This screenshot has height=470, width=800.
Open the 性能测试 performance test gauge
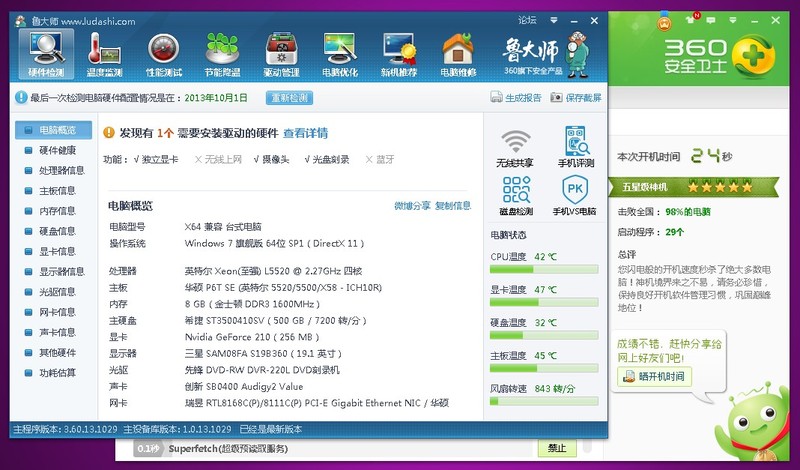[163, 54]
